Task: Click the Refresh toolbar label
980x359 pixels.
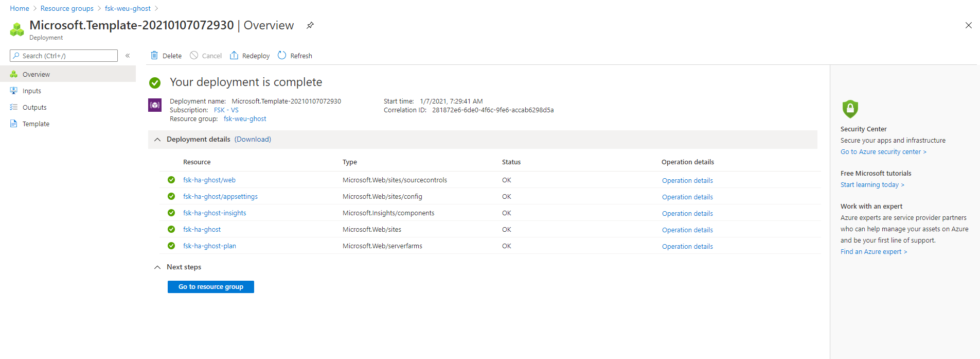Action: 301,56
